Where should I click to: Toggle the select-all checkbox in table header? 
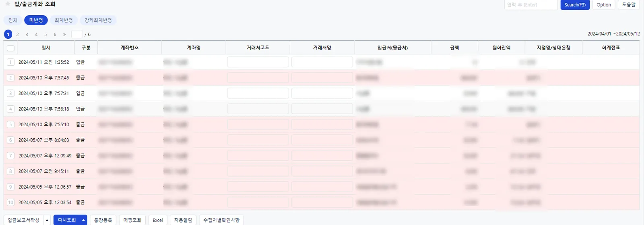11,48
